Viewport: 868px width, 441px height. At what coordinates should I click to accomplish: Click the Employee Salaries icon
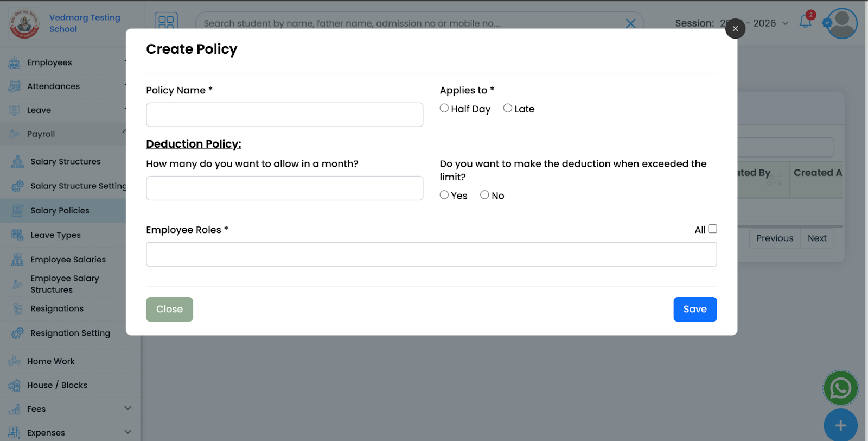(x=17, y=260)
